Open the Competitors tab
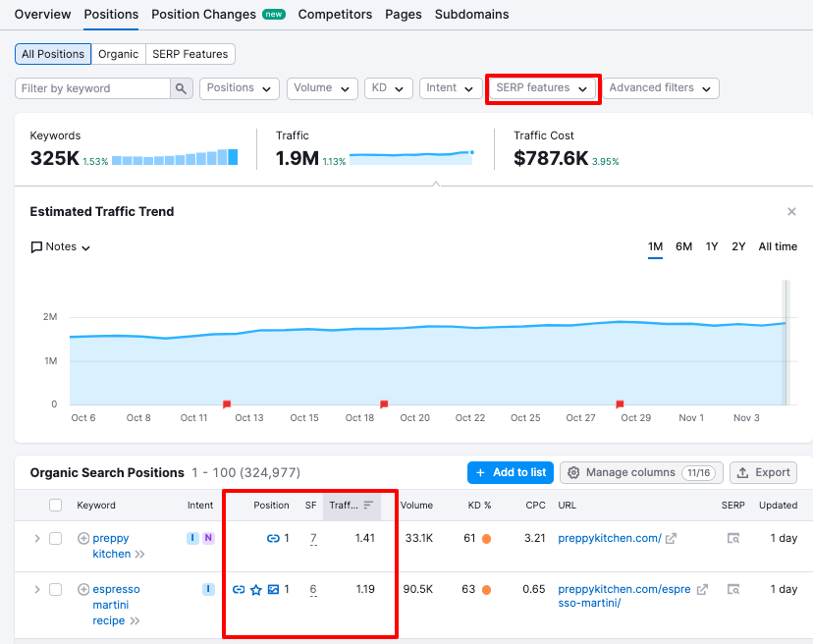 335,15
